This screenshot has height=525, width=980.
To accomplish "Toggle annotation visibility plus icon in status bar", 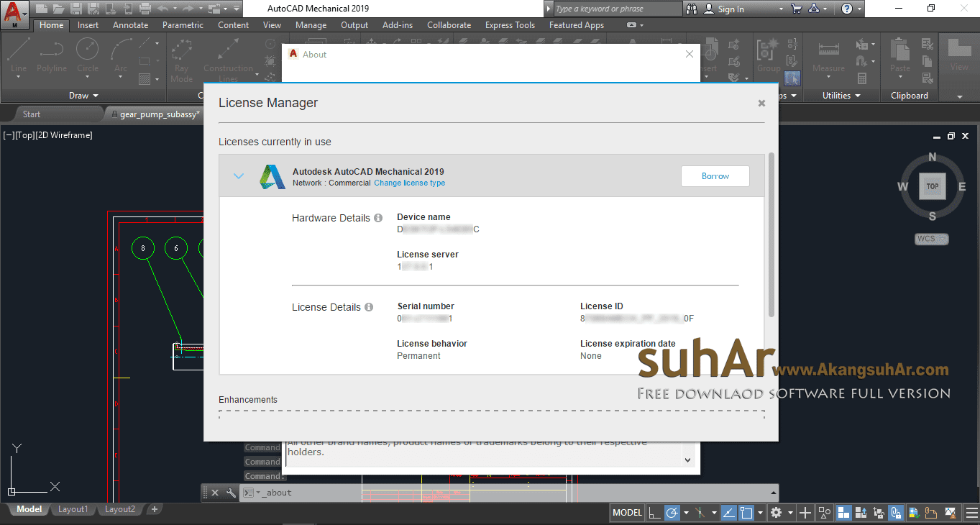I will (805, 513).
